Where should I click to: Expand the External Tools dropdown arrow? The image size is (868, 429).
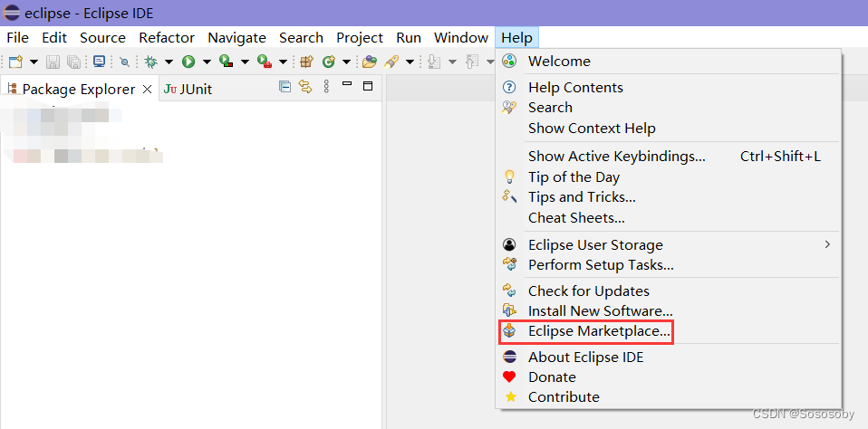click(283, 62)
